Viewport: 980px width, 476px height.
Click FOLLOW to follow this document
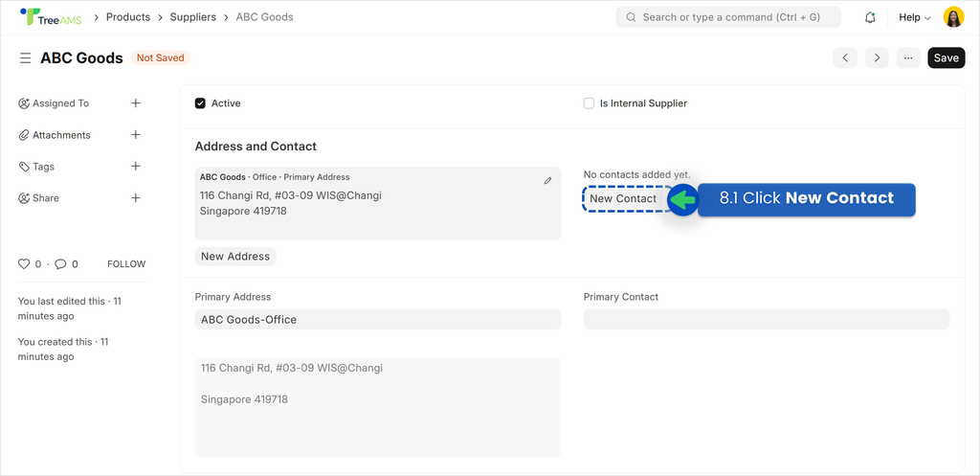coord(126,264)
